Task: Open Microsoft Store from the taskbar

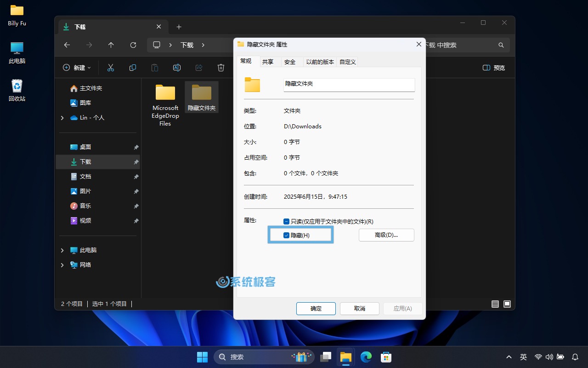Action: click(386, 357)
